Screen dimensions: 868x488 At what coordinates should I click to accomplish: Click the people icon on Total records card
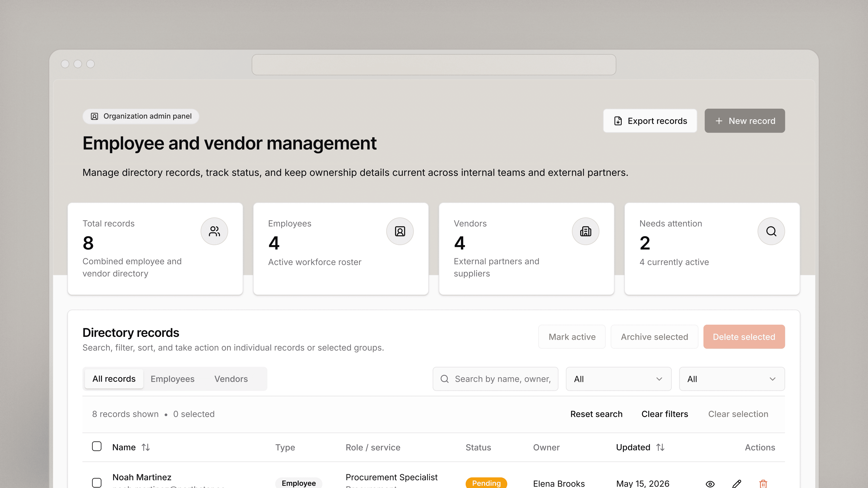click(x=214, y=231)
